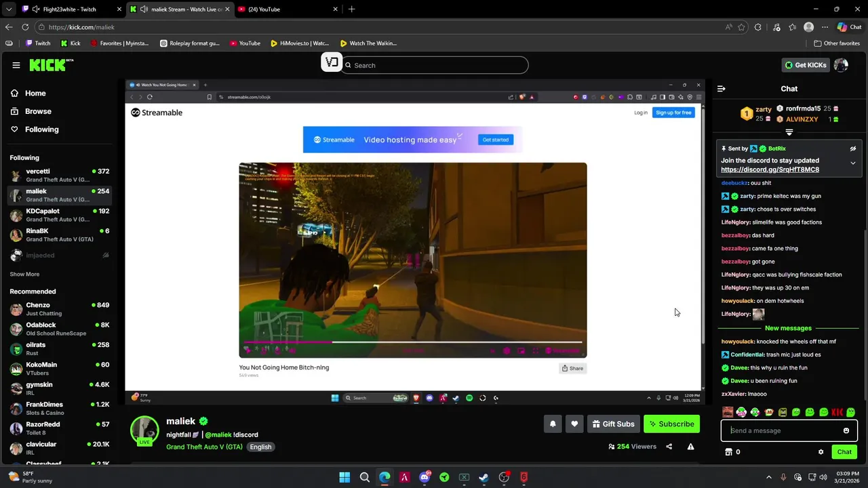The width and height of the screenshot is (868, 488).
Task: Click the Streamable video progress bar
Action: pyautogui.click(x=412, y=342)
